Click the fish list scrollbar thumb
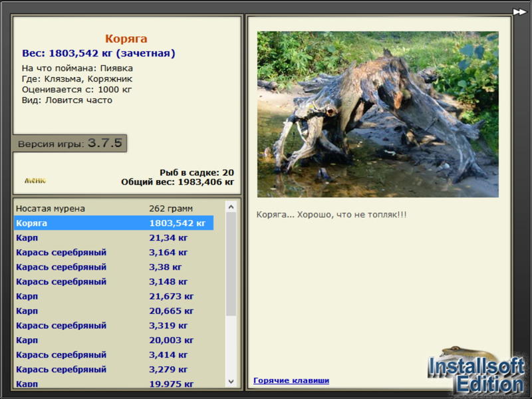 [231, 264]
